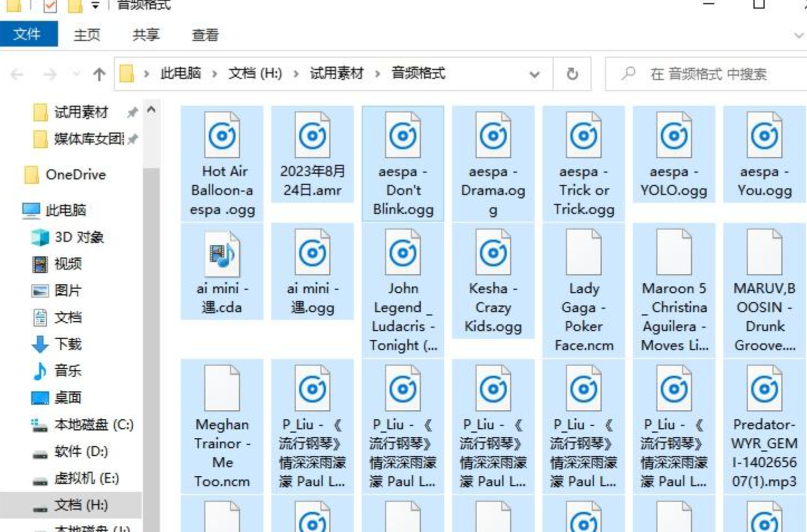Select aespa - YOLO.ogg file
Image resolution: width=807 pixels, height=532 pixels.
point(674,154)
